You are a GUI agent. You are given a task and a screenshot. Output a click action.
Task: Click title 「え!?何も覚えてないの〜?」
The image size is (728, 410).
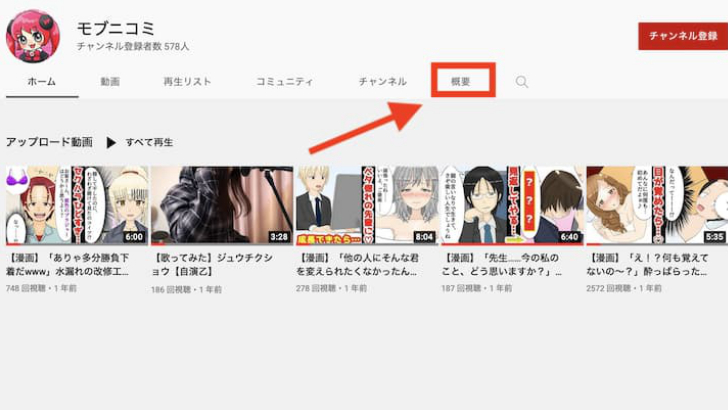647,265
